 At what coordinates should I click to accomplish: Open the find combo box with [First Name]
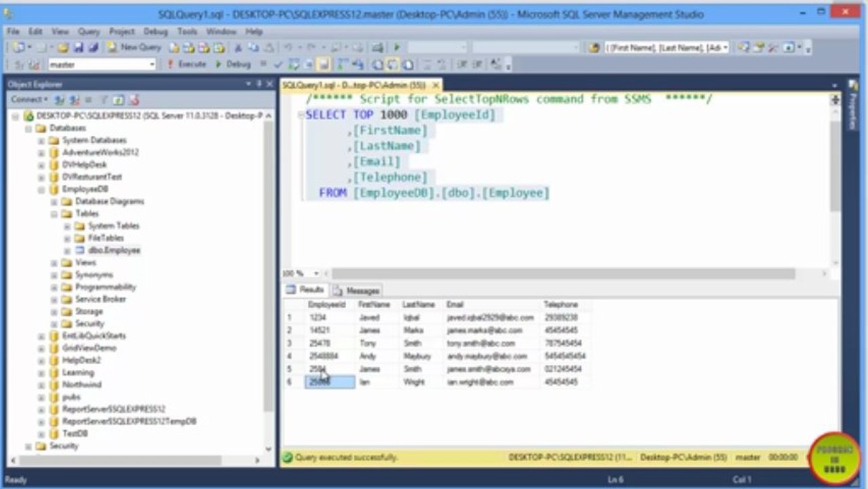click(666, 48)
